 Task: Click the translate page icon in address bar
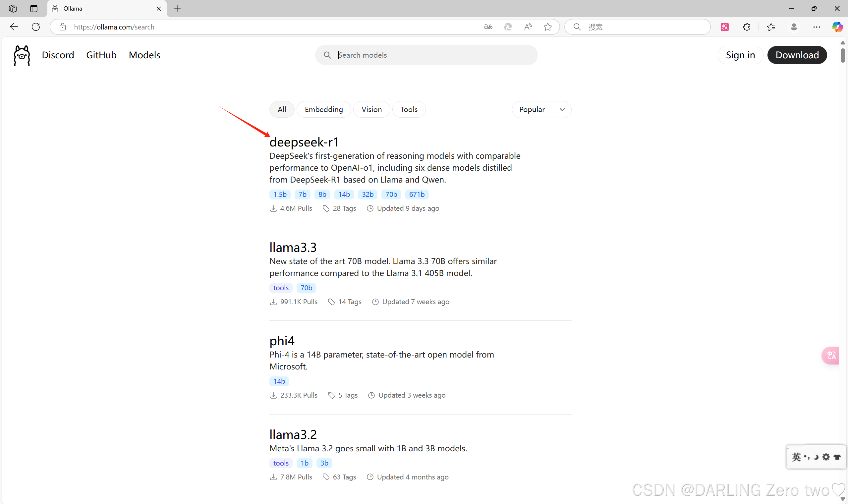coord(488,27)
